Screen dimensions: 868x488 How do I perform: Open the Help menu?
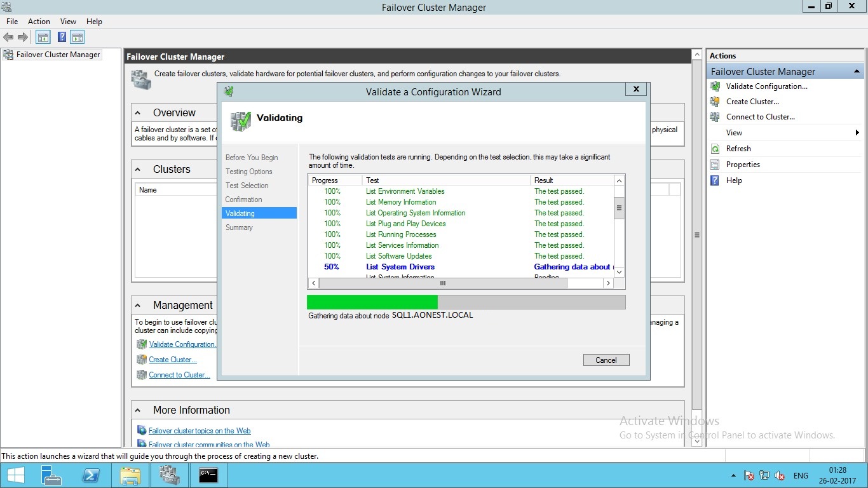tap(94, 22)
